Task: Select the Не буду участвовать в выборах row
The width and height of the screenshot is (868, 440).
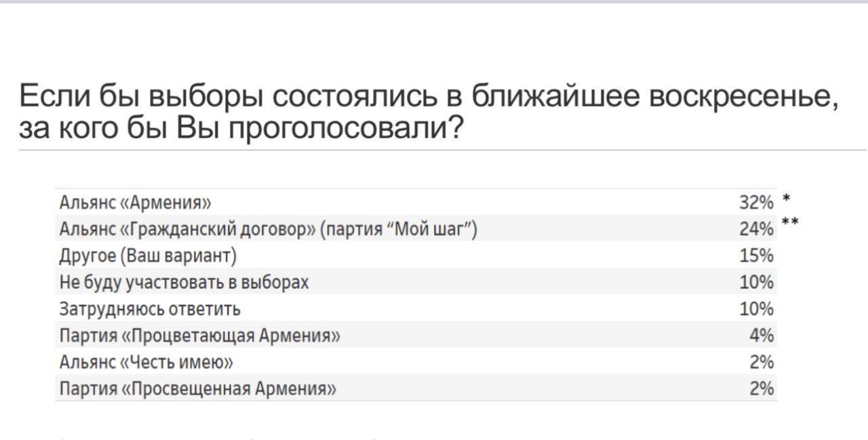Action: coord(184,282)
